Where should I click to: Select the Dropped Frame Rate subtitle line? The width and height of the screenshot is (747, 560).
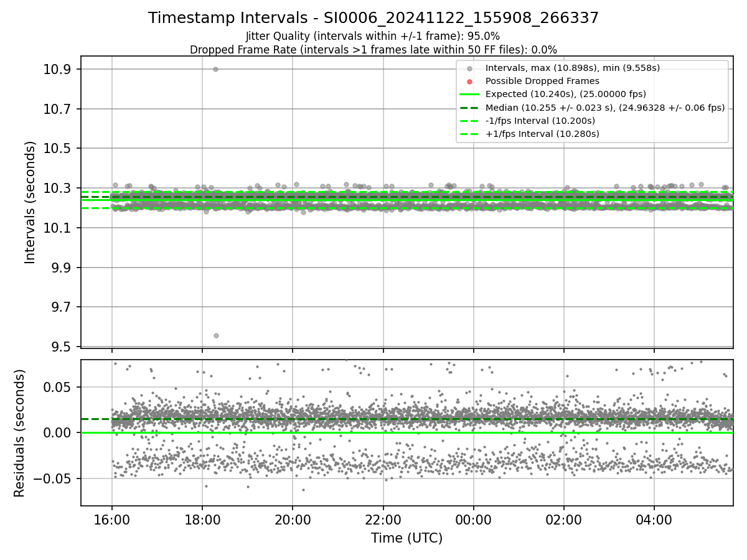point(374,50)
